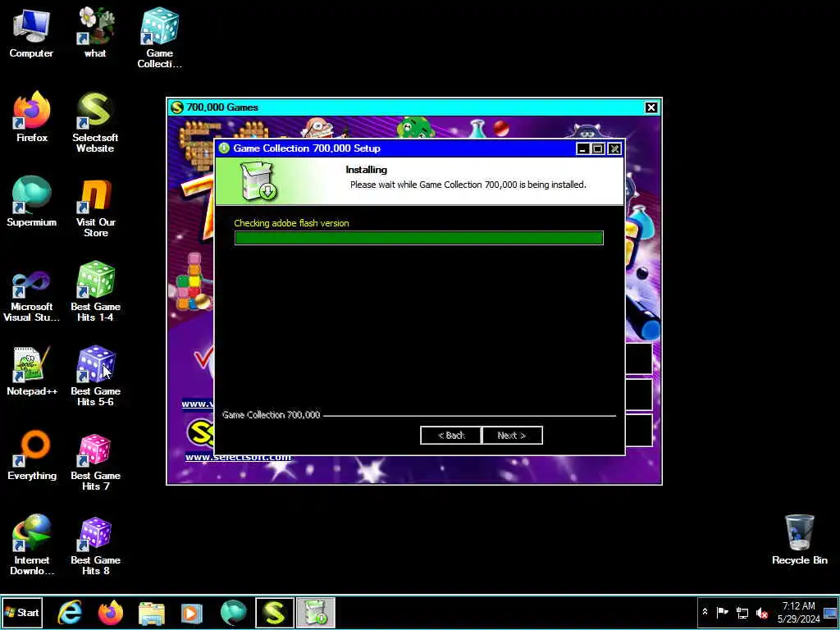Viewport: 840px width, 630px height.
Task: Close the 700,000 Games window
Action: pos(651,107)
